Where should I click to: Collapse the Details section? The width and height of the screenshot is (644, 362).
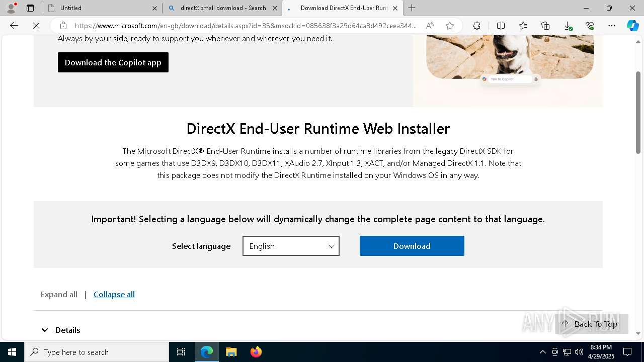click(60, 330)
